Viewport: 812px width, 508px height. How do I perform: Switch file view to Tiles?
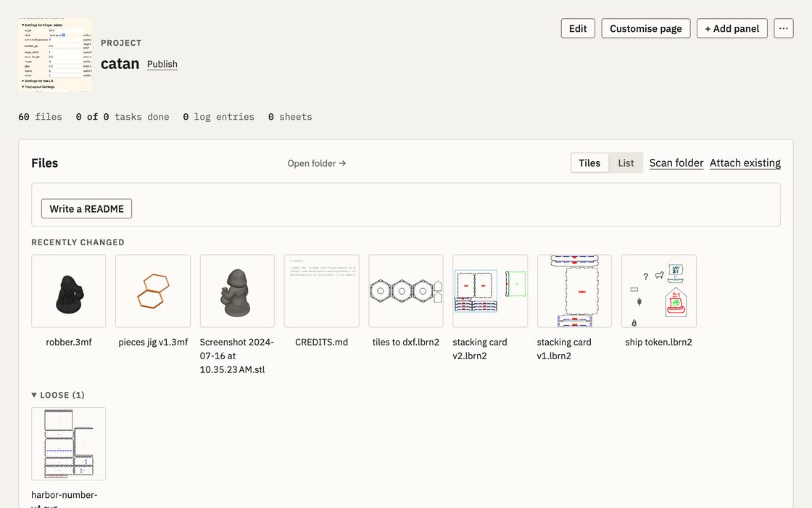coord(589,163)
